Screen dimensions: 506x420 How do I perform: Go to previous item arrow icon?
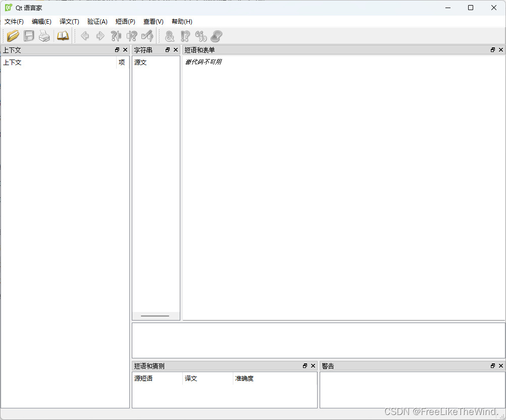point(85,36)
